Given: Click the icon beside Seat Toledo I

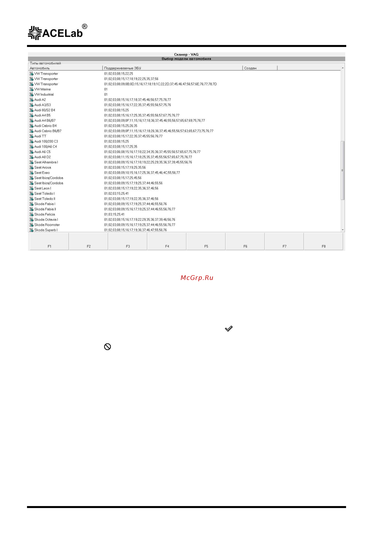Looking at the screenshot, I should coord(31,194).
